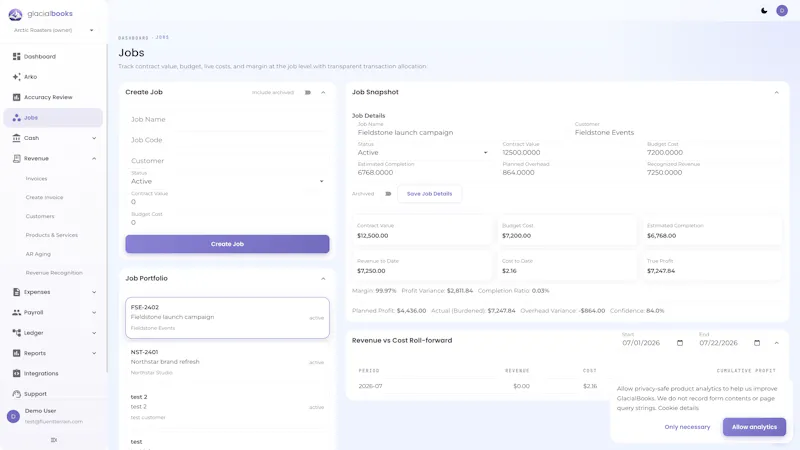Click the Create Job button
This screenshot has height=450, width=800.
pos(227,244)
